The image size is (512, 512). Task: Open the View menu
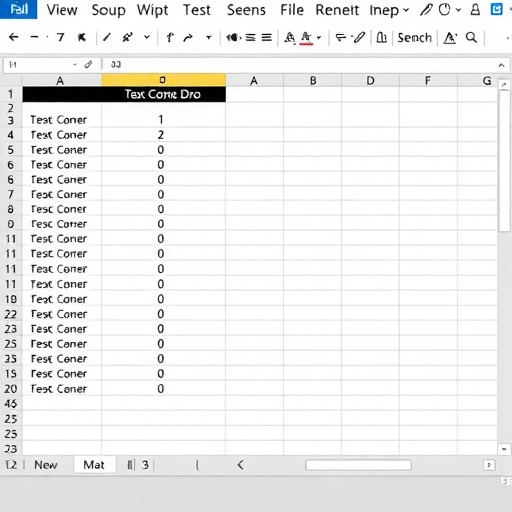click(x=62, y=10)
